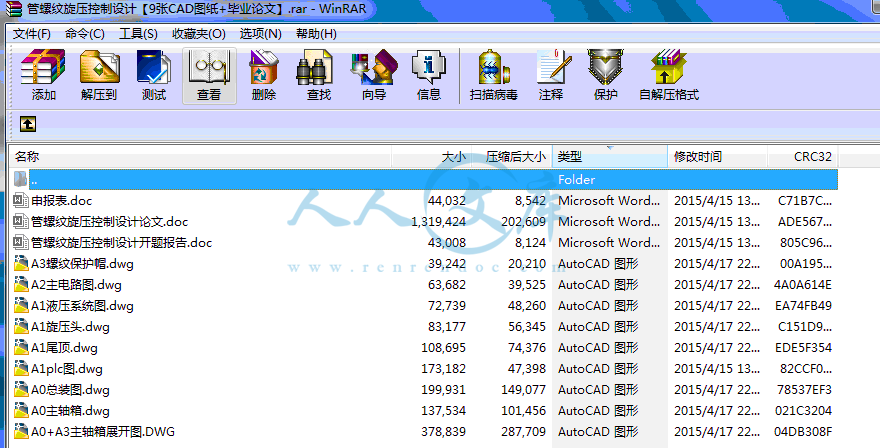Image resolution: width=880 pixels, height=448 pixels.
Task: Click DWG icon of A2主电路图.dwg
Action: point(21,285)
